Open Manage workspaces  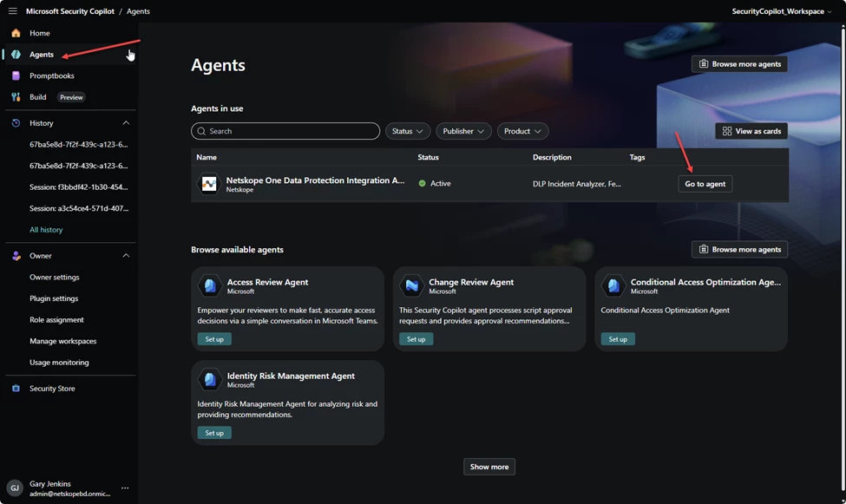click(x=63, y=341)
